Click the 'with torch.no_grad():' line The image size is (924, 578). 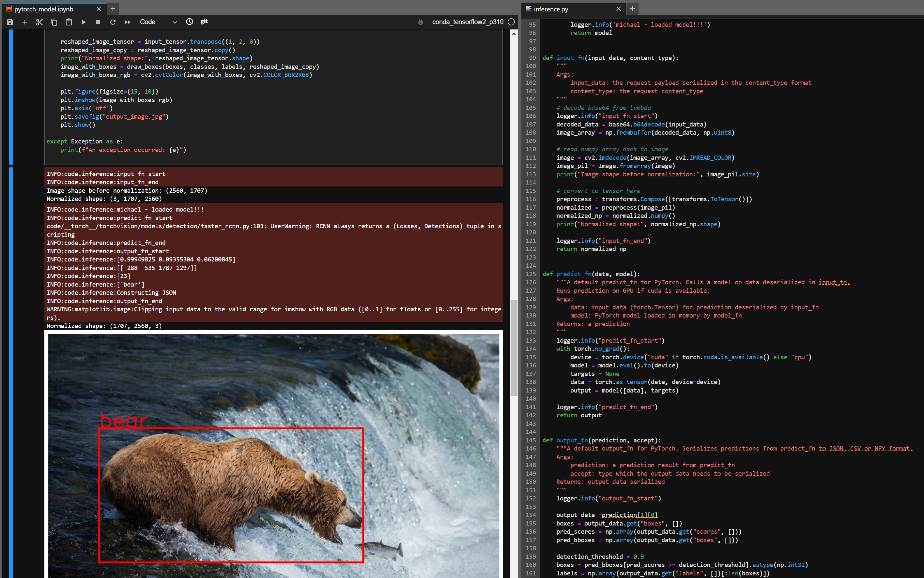point(593,349)
